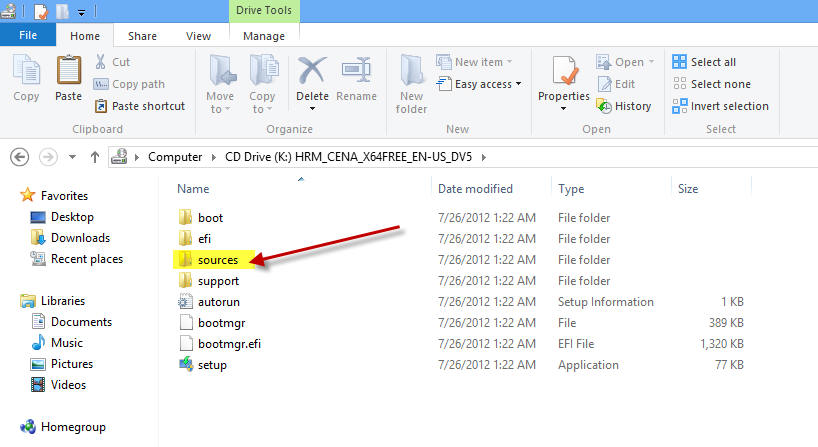Open Desktop in navigation pane
818x447 pixels.
(62, 216)
